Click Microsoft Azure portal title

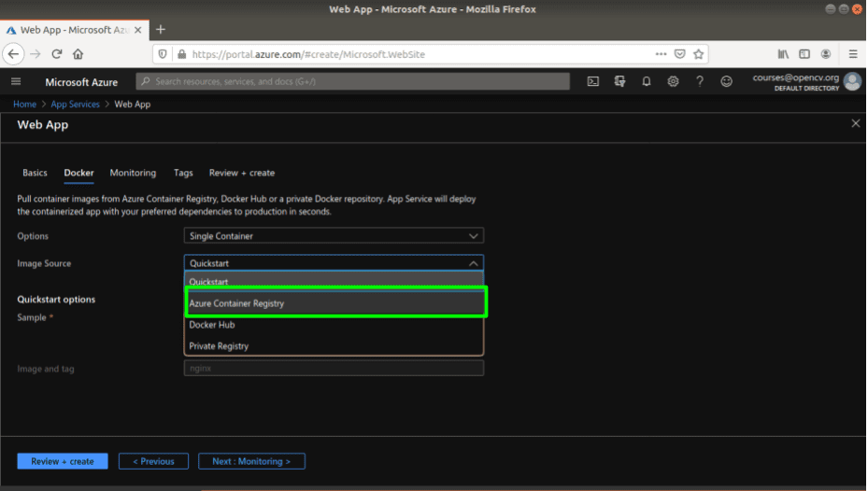point(81,82)
